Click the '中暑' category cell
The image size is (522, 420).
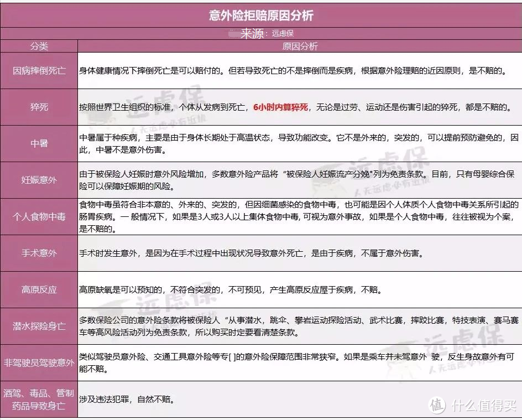[x=39, y=143]
